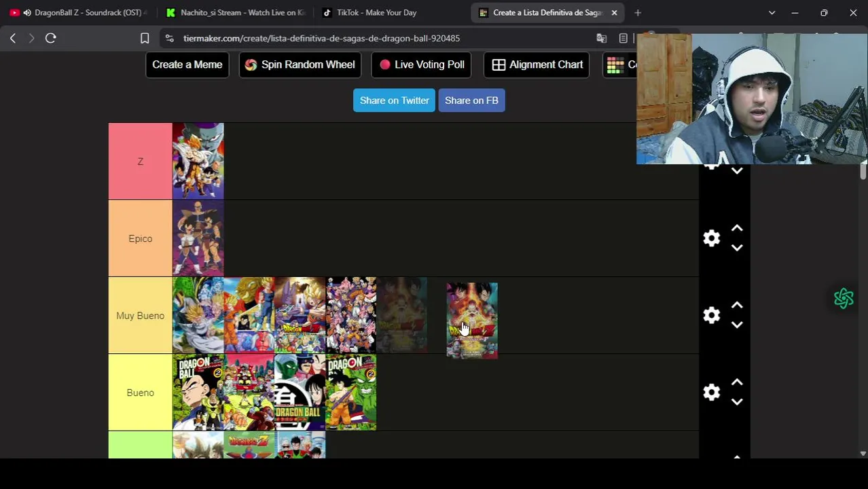Select third image in Muy Bueno tier

pyautogui.click(x=300, y=315)
